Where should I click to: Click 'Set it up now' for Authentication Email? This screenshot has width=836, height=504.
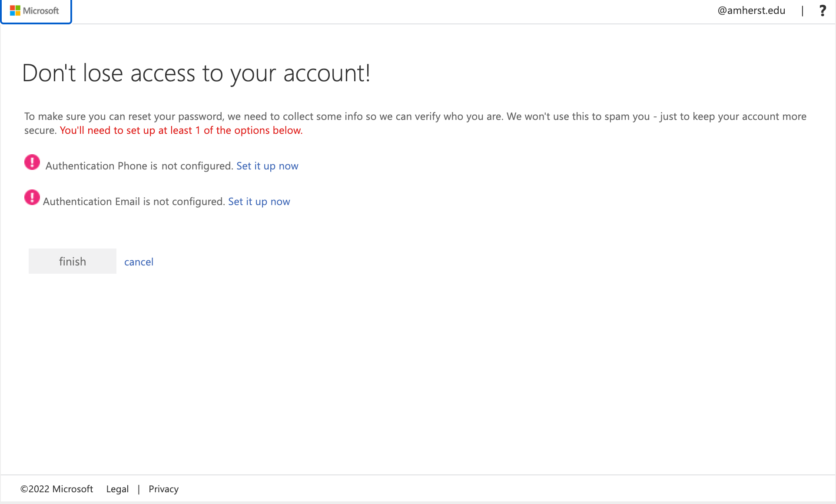(259, 201)
